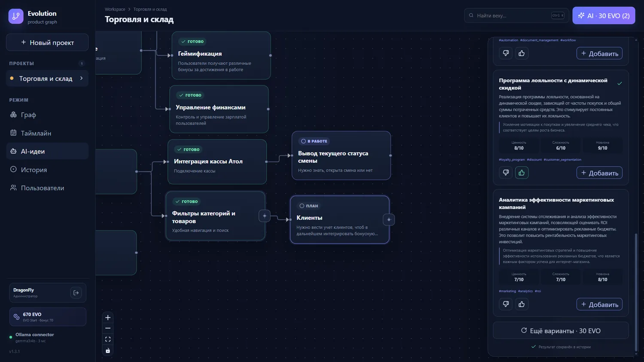The image size is (644, 362).
Task: Request more variants for 30 EVO
Action: pyautogui.click(x=561, y=331)
